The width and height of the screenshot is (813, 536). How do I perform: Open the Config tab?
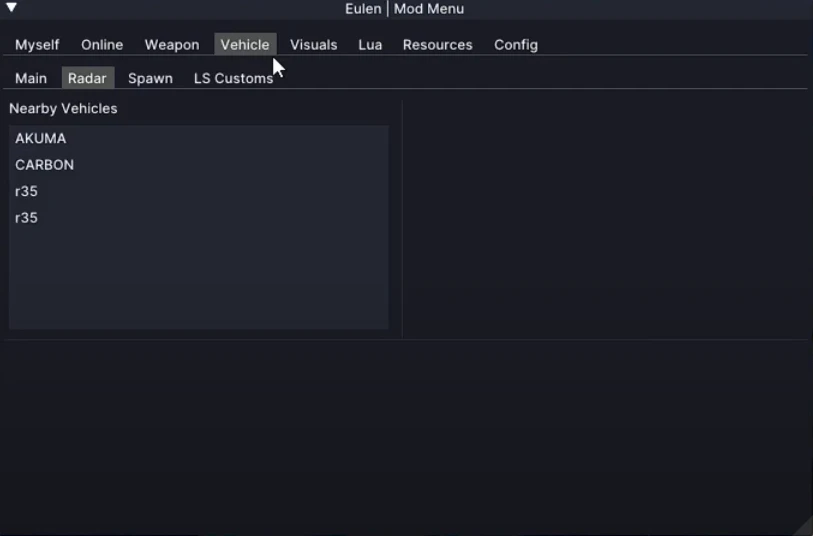(516, 45)
